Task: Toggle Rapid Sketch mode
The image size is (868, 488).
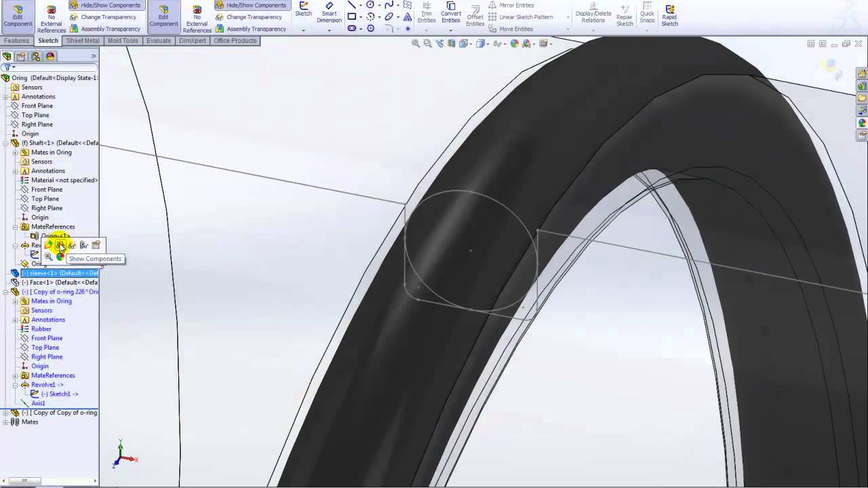Action: point(669,16)
